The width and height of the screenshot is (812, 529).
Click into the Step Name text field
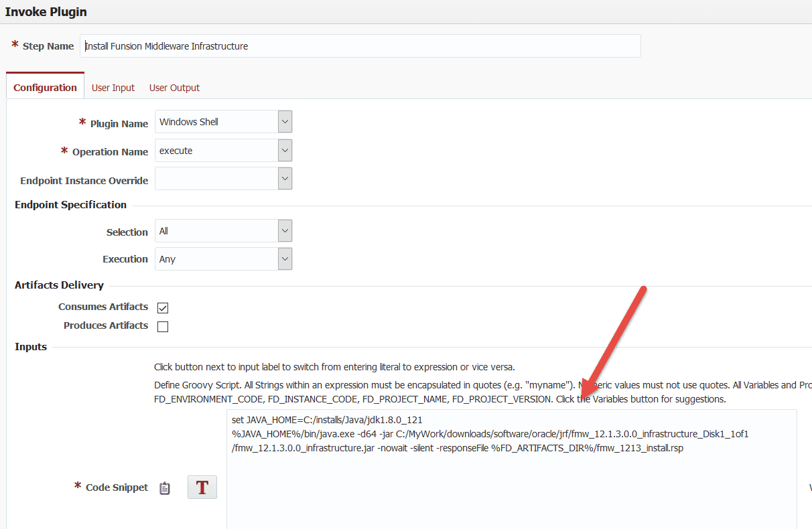point(360,46)
